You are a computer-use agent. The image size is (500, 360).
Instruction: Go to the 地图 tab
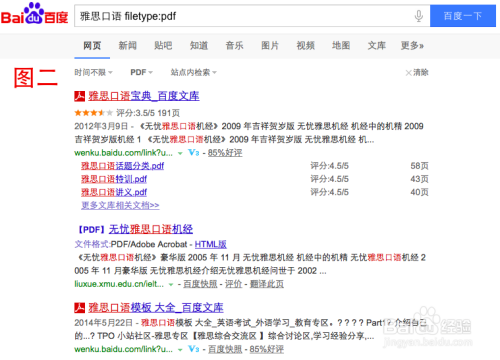[341, 46]
